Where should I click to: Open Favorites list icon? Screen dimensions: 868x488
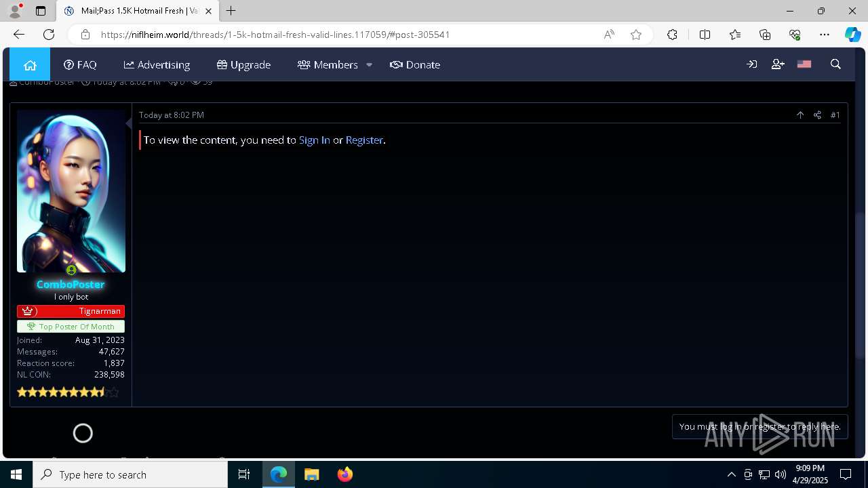pyautogui.click(x=735, y=35)
